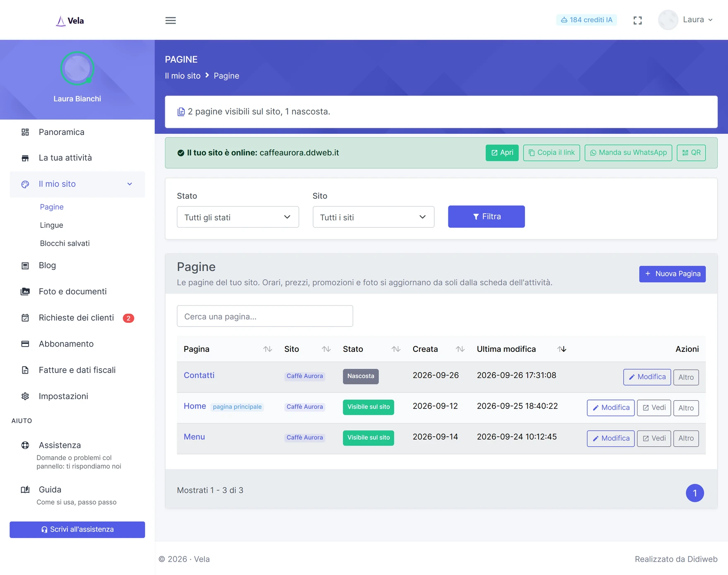Open Laura user account dropdown

tap(686, 20)
